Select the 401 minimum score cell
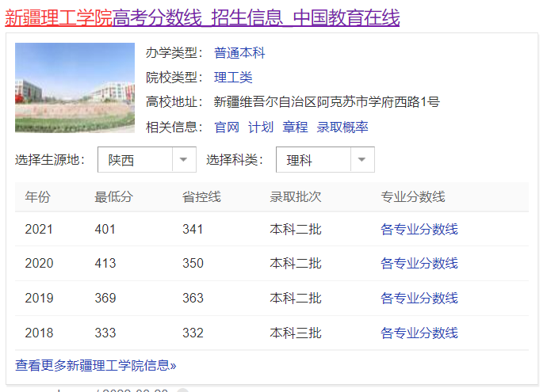The width and height of the screenshot is (547, 392). coord(105,230)
